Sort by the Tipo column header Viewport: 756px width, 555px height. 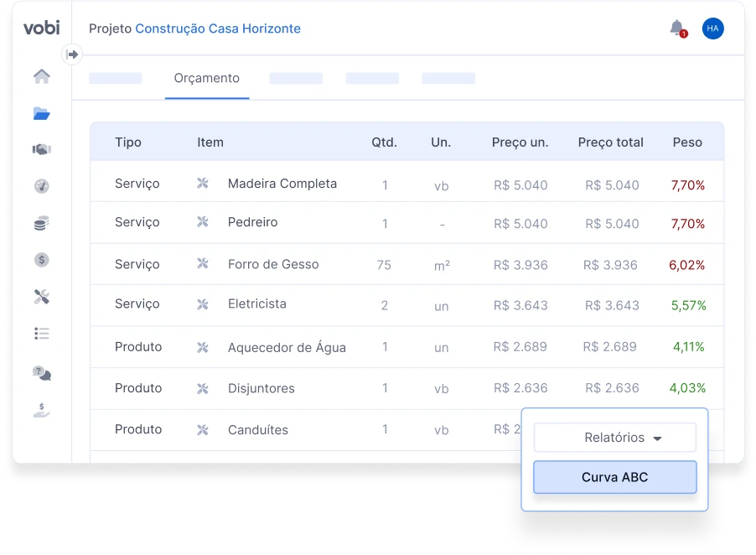tap(128, 143)
